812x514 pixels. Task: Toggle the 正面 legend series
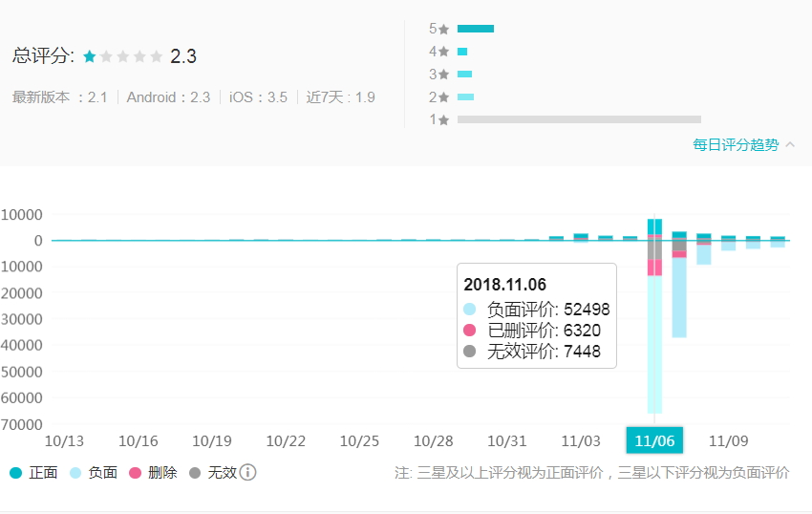click(33, 472)
